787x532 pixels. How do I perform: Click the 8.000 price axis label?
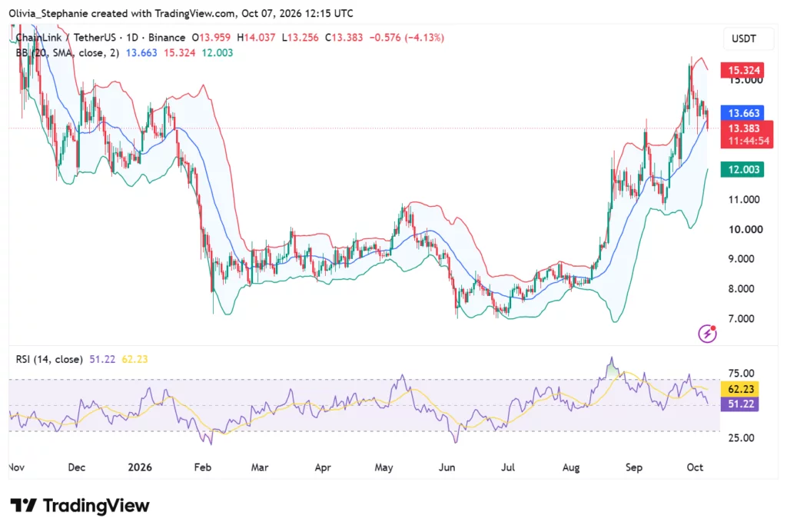click(742, 288)
